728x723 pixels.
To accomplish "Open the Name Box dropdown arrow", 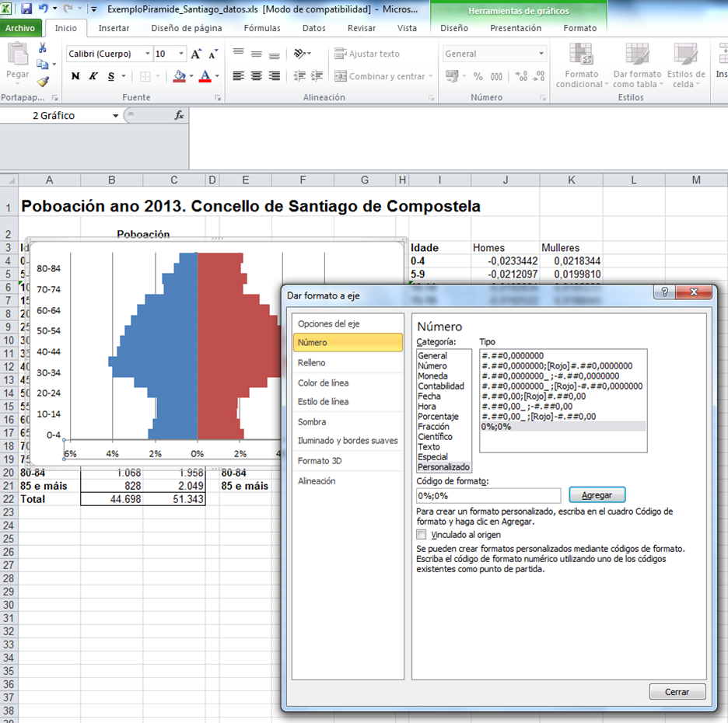I will click(x=116, y=115).
